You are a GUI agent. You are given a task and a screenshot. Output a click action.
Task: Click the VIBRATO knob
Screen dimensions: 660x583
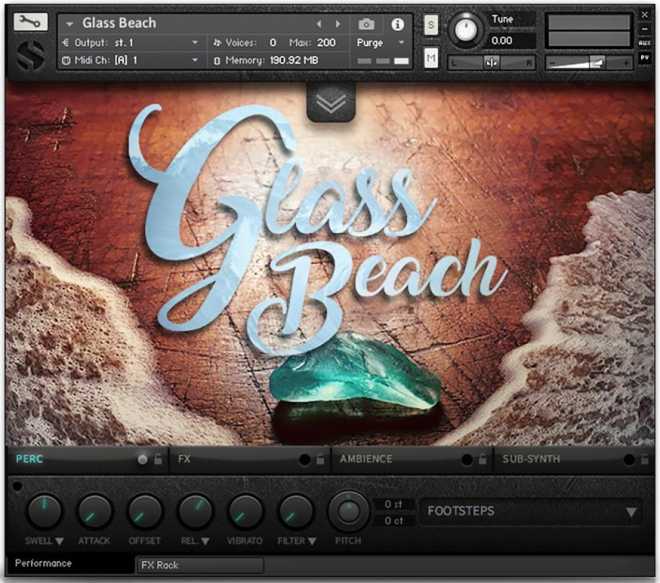tap(245, 511)
